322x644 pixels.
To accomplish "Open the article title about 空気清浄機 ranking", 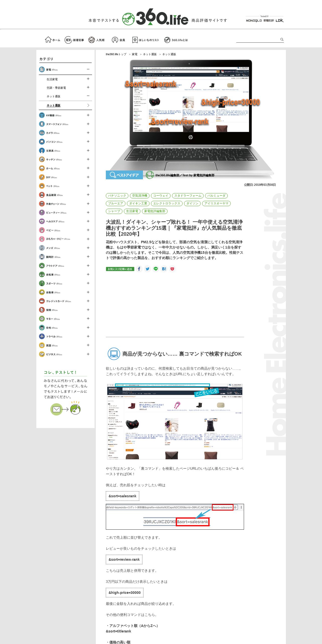I will (174, 228).
